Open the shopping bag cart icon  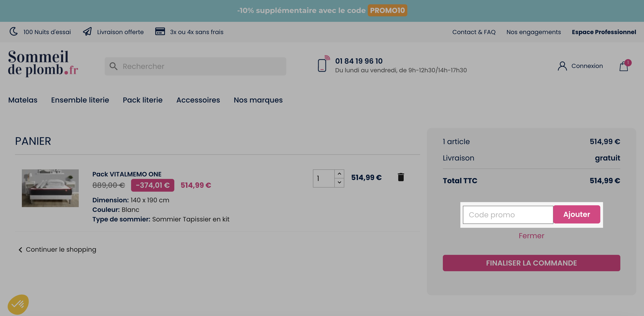(x=624, y=66)
